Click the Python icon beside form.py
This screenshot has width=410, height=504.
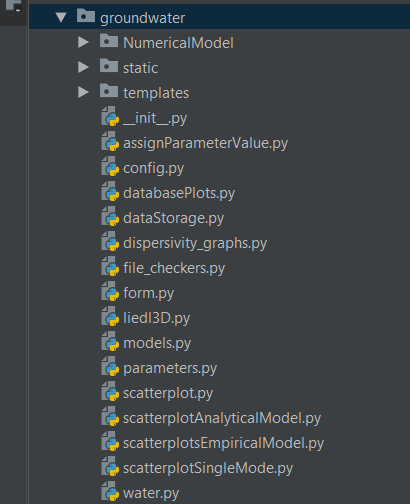click(110, 291)
